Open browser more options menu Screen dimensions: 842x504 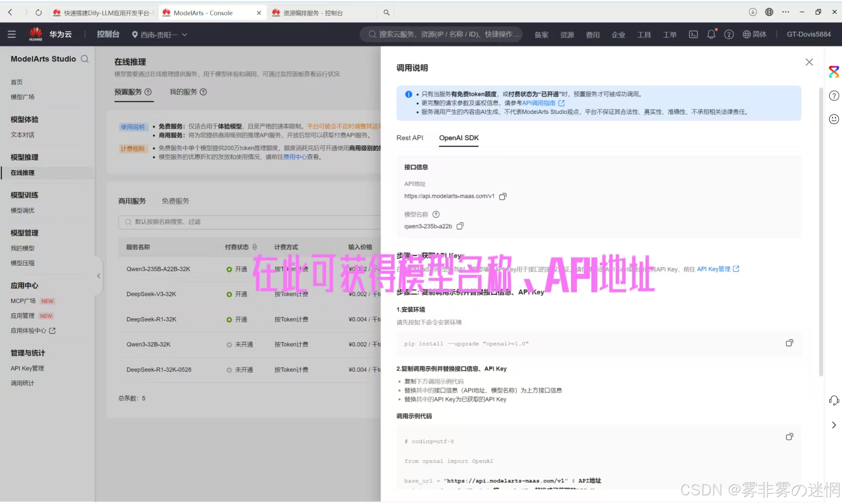[786, 12]
